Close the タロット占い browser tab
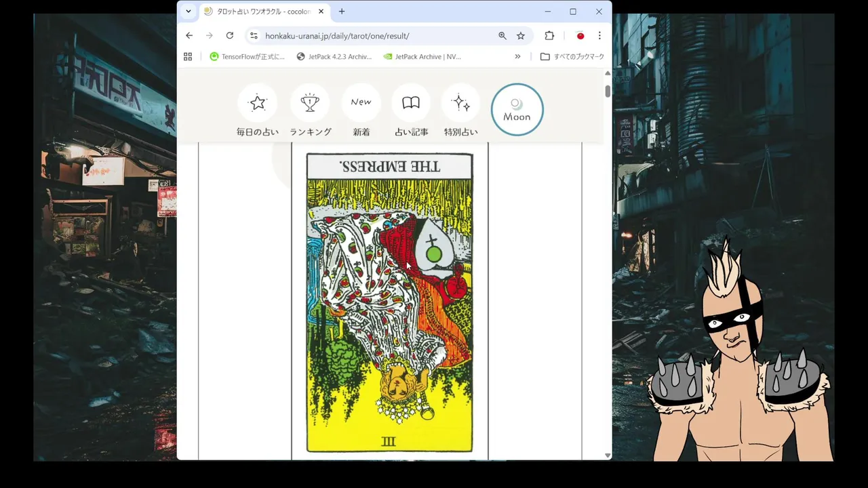This screenshot has width=868, height=488. coord(321,12)
